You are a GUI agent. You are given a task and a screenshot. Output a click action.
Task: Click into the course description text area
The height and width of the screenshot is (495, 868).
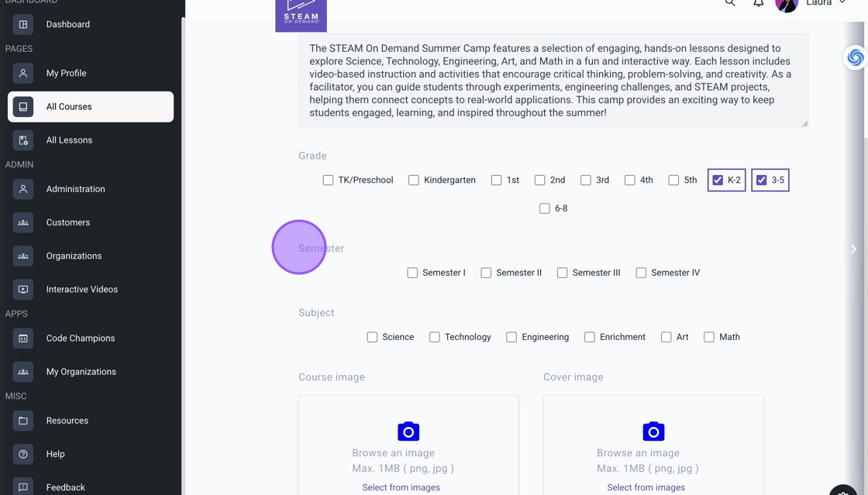(x=553, y=81)
